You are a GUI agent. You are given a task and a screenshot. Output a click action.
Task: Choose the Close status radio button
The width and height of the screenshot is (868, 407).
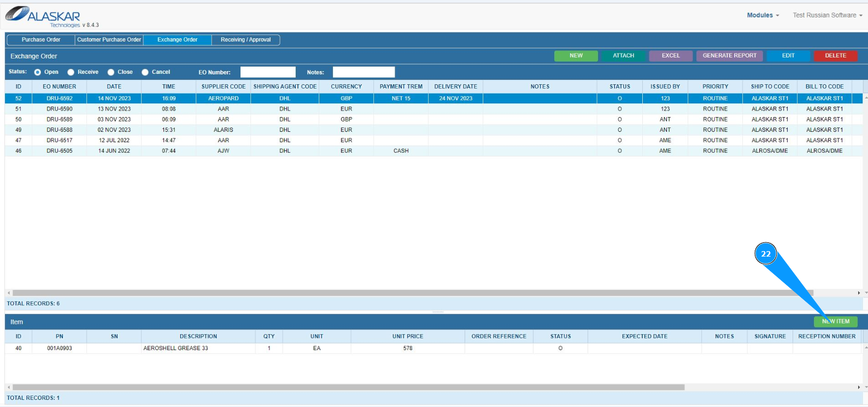[x=111, y=72]
